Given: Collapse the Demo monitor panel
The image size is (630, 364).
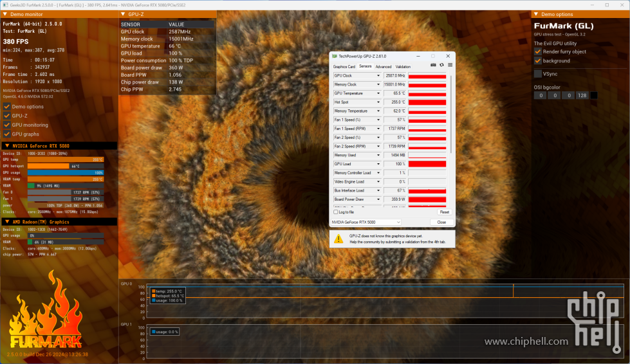Looking at the screenshot, I should point(5,14).
